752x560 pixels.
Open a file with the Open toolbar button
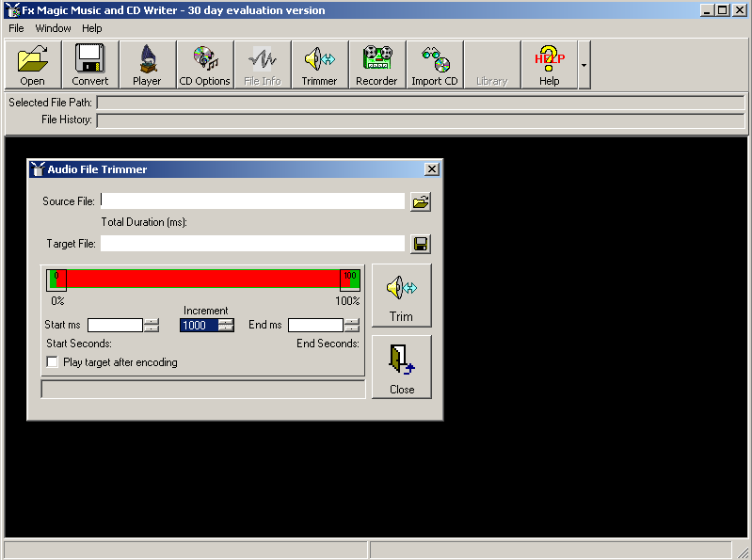[x=33, y=65]
